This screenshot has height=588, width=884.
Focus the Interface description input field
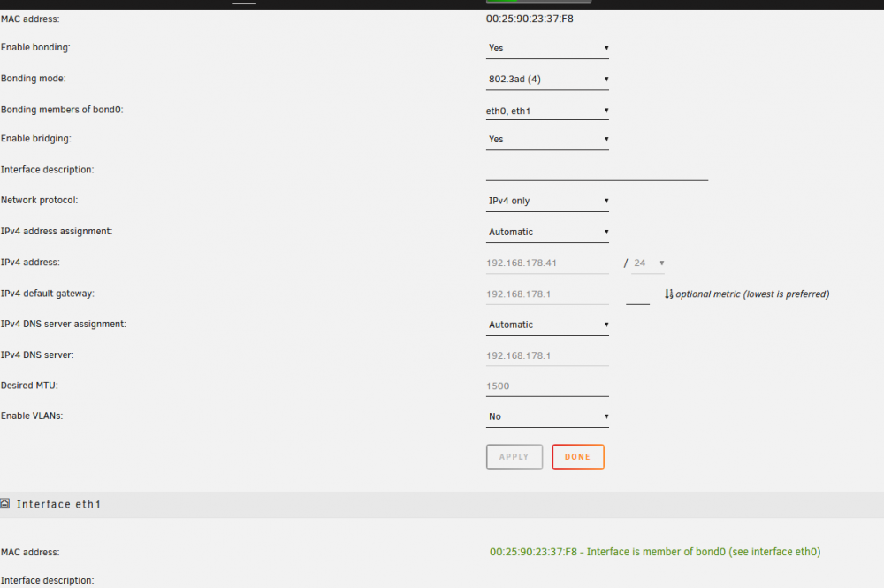pyautogui.click(x=597, y=171)
